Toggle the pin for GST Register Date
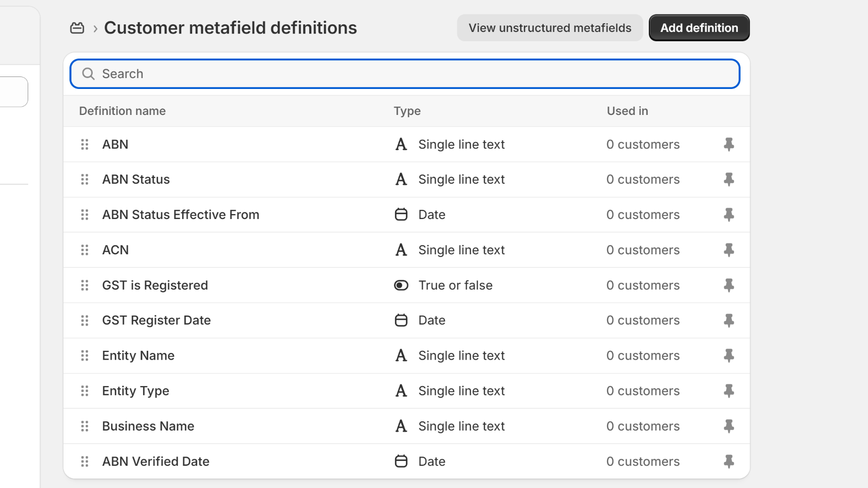Image resolution: width=868 pixels, height=488 pixels. point(729,320)
